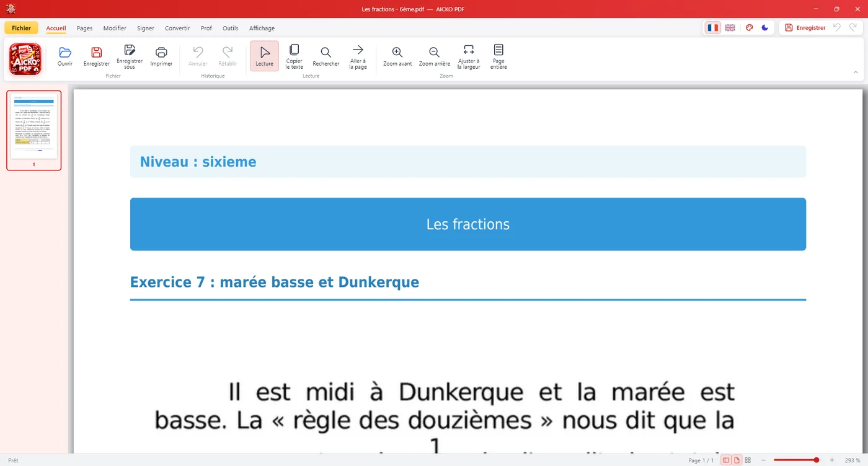Click the Prêt status text

[13, 460]
